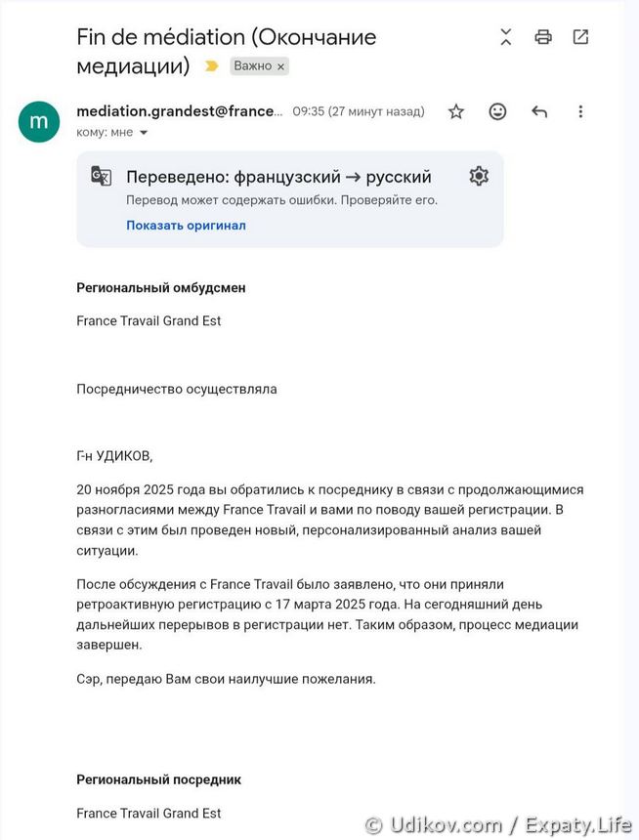Select the Важно label chip

click(252, 66)
